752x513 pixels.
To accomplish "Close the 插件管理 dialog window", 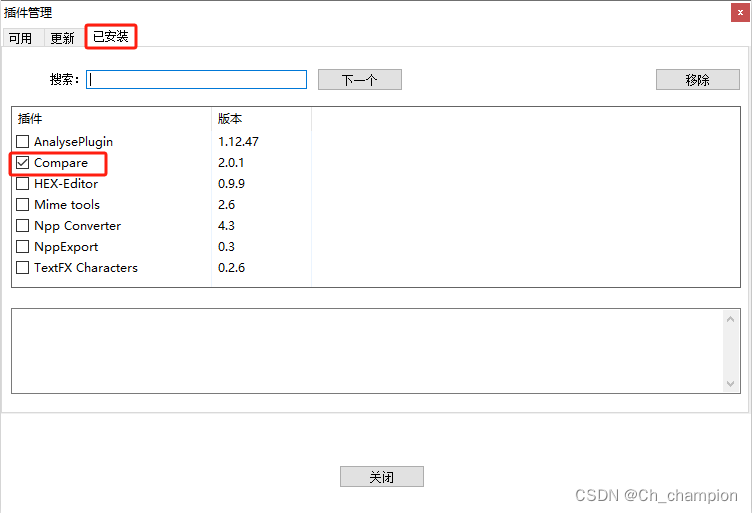I will pyautogui.click(x=740, y=13).
